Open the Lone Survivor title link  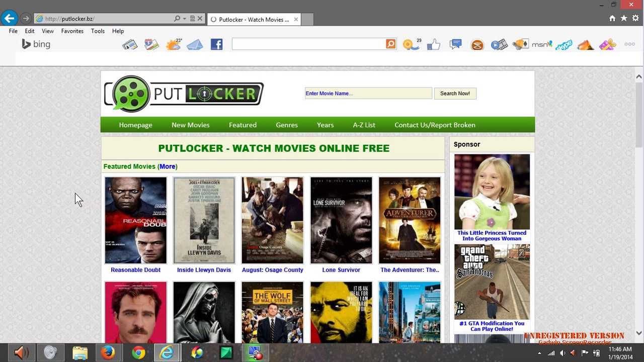(341, 270)
